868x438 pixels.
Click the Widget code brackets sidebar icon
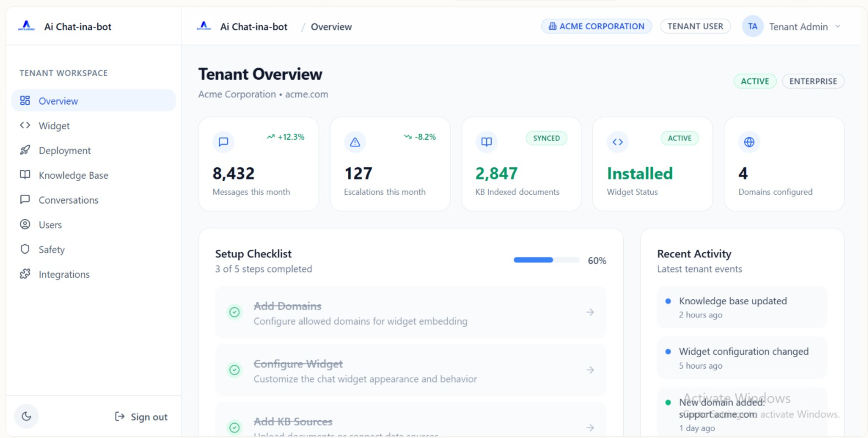[25, 125]
